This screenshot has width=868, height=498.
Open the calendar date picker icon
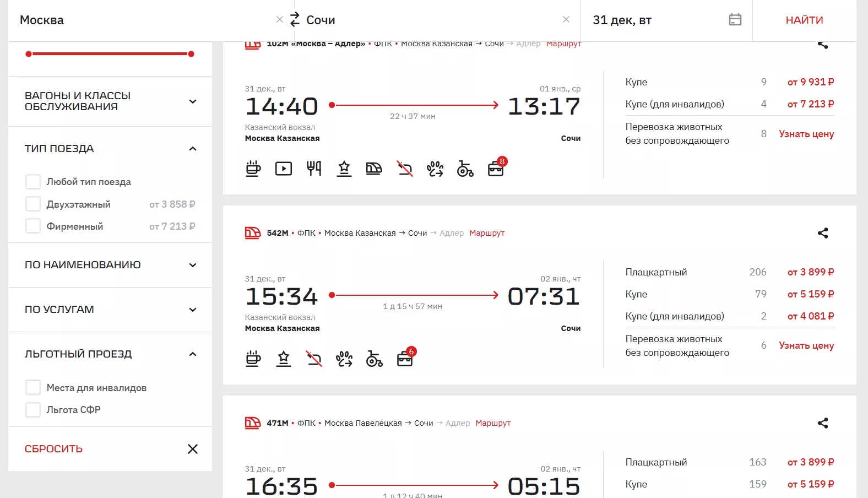(x=735, y=20)
